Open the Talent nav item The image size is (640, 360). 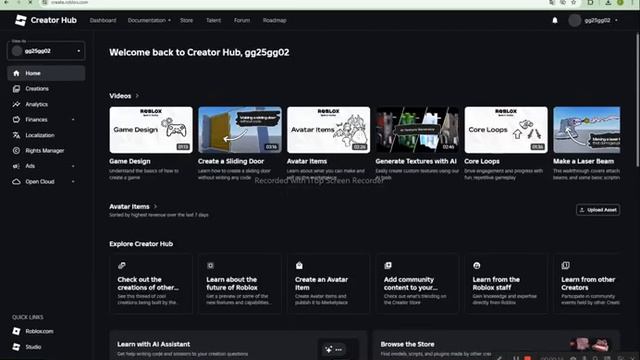(213, 20)
